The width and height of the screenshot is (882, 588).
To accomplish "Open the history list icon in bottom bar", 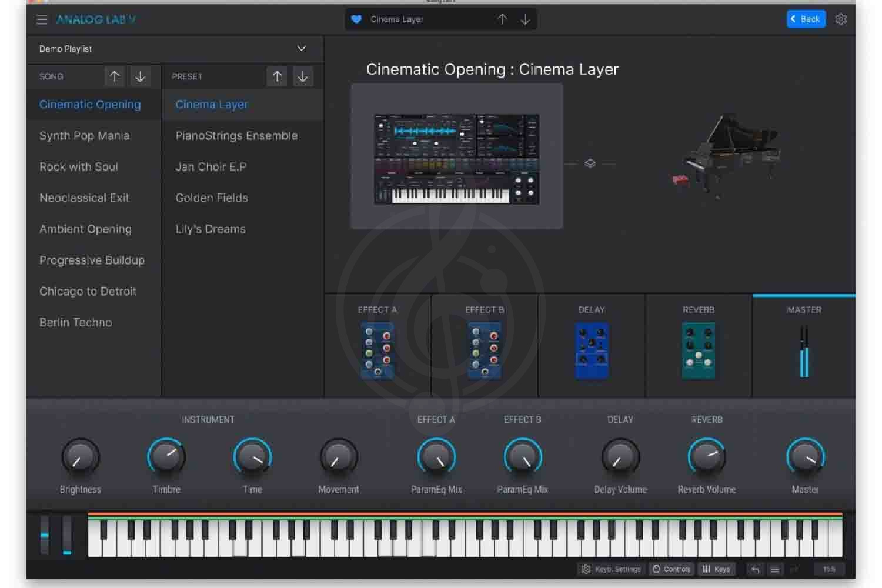I will tap(775, 569).
